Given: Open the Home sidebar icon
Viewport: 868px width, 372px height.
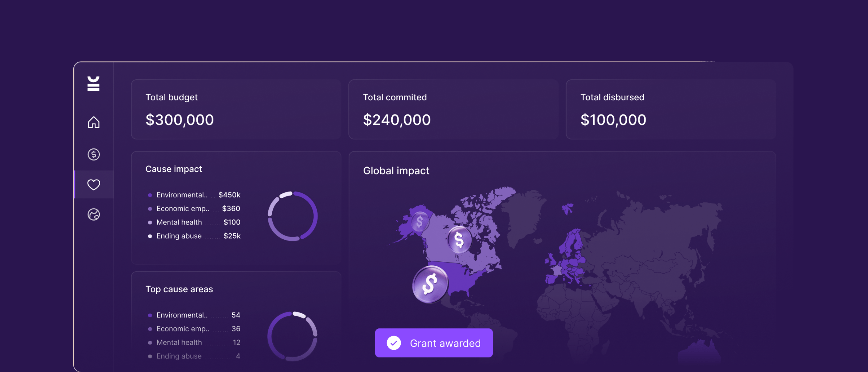Looking at the screenshot, I should 93,122.
